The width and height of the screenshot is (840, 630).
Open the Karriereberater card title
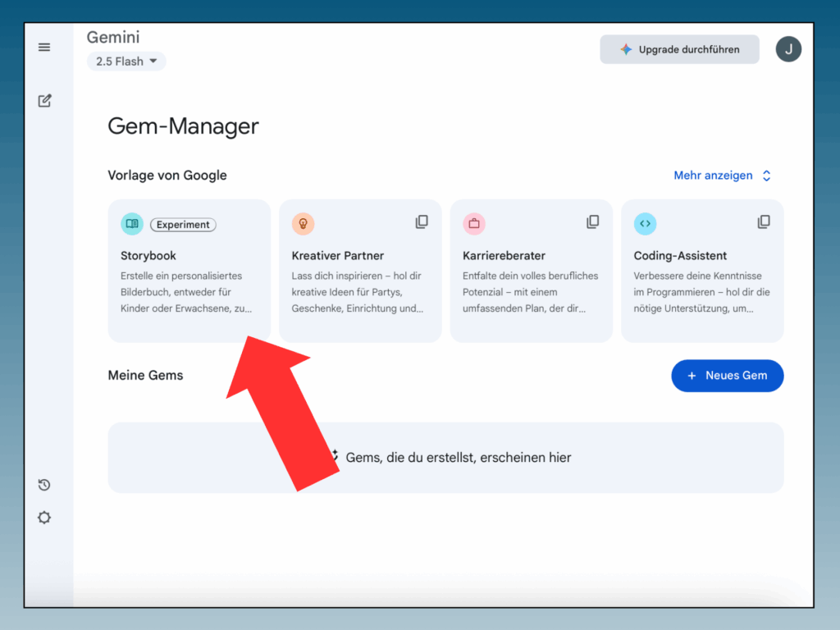point(504,256)
